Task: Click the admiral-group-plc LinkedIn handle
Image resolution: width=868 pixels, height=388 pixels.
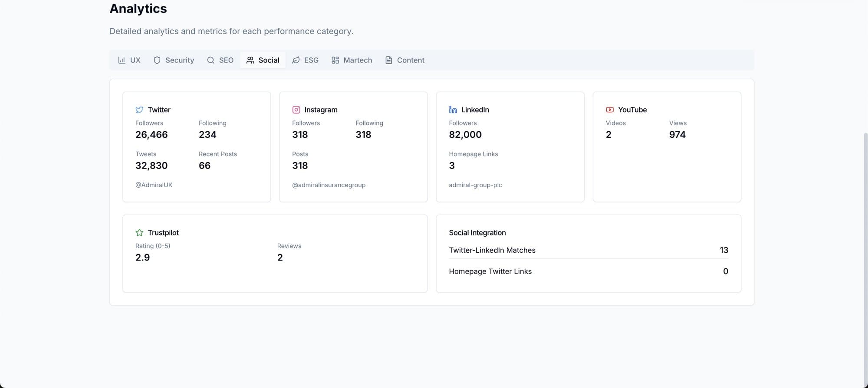Action: tap(475, 185)
